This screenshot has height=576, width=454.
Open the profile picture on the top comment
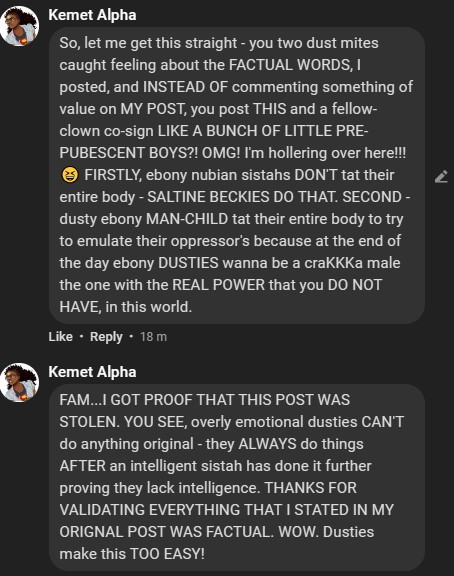[19, 26]
